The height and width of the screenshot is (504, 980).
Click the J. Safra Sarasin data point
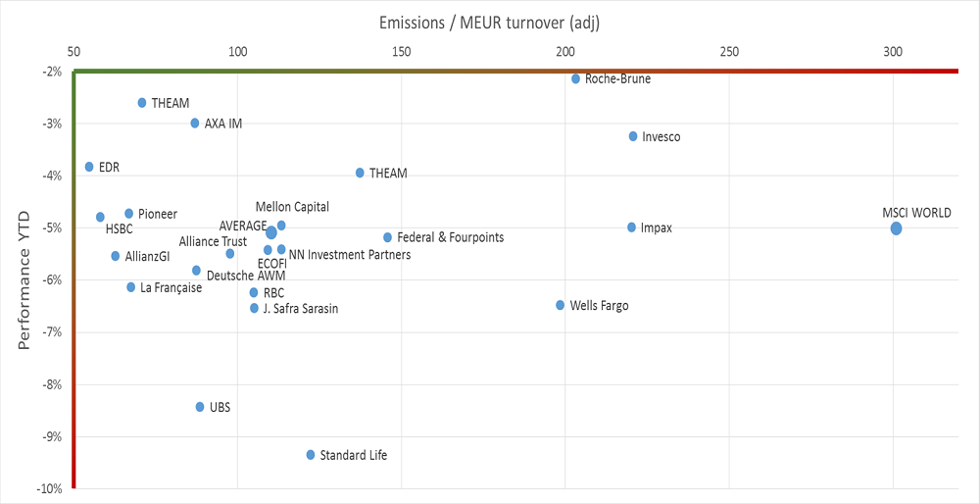(x=255, y=308)
